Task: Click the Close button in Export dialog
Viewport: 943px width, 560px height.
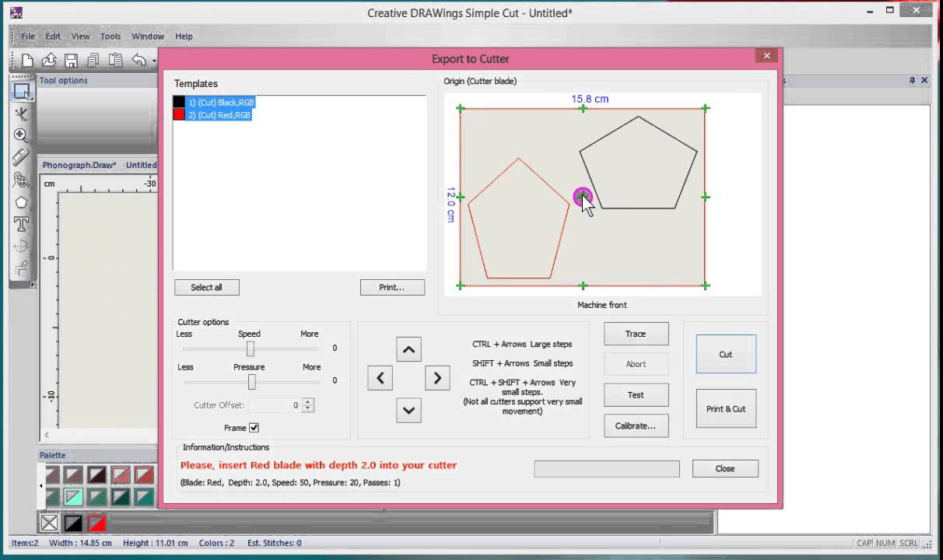Action: coord(725,468)
